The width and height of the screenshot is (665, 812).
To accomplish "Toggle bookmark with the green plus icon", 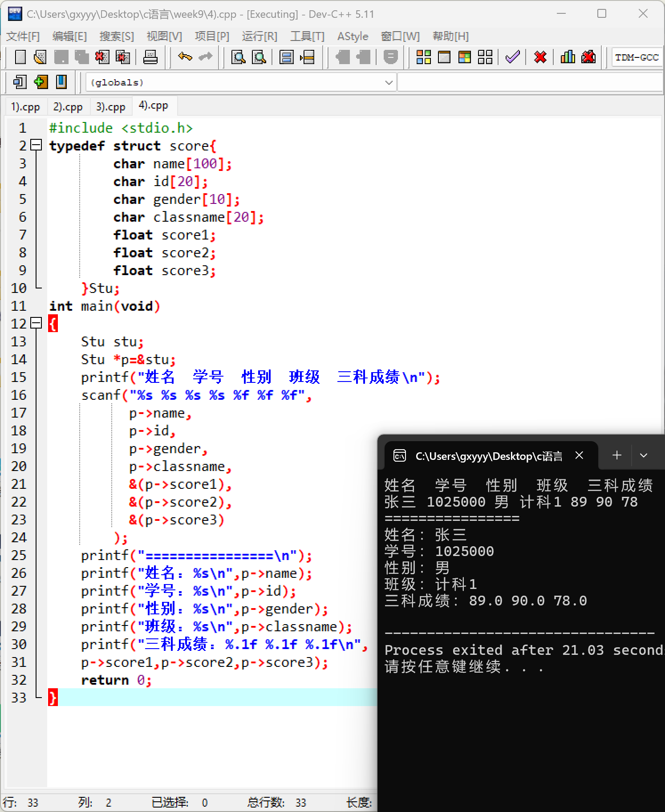I will click(41, 82).
